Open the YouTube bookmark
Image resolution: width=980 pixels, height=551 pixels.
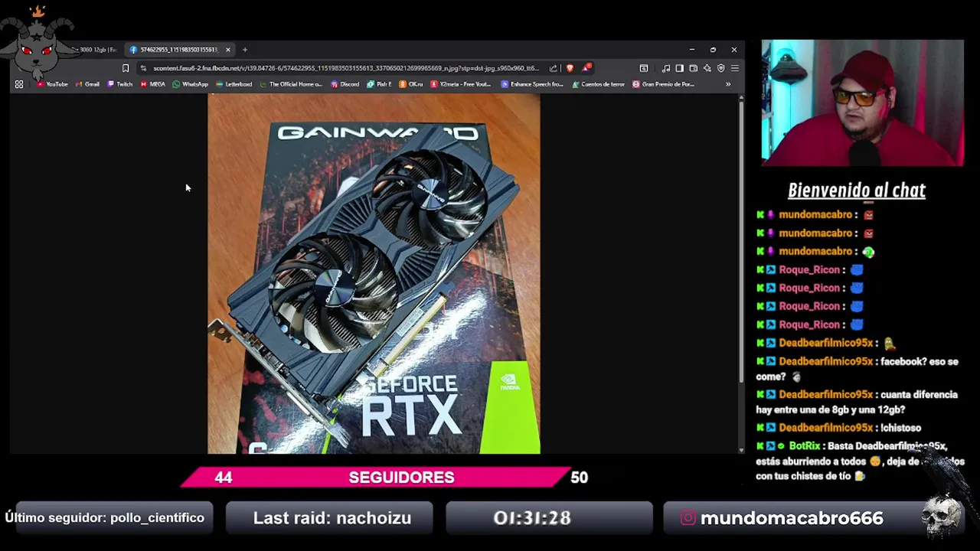[x=52, y=84]
